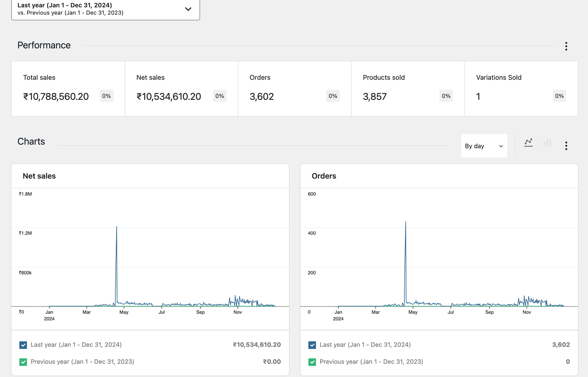The image size is (588, 377).
Task: Select the line chart view icon
Action: click(x=528, y=143)
